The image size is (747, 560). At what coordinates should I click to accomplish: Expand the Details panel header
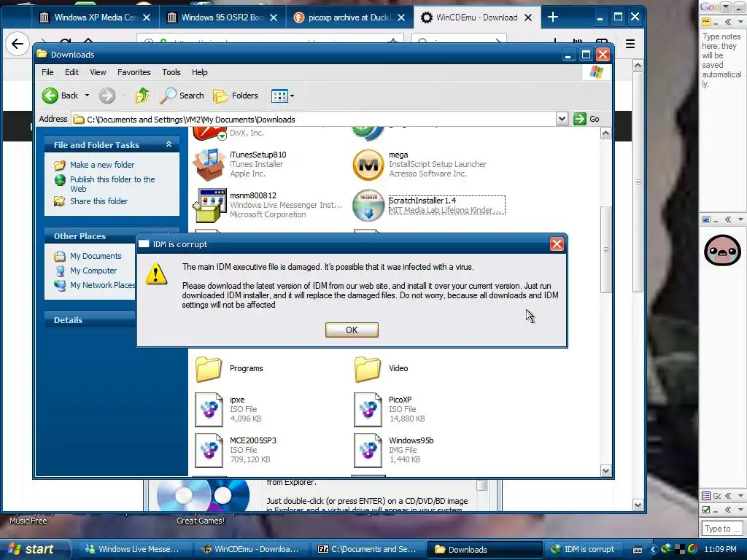tap(90, 320)
